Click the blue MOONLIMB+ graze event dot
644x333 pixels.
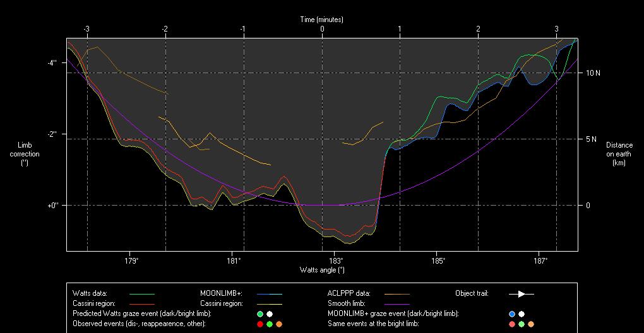[511, 313]
